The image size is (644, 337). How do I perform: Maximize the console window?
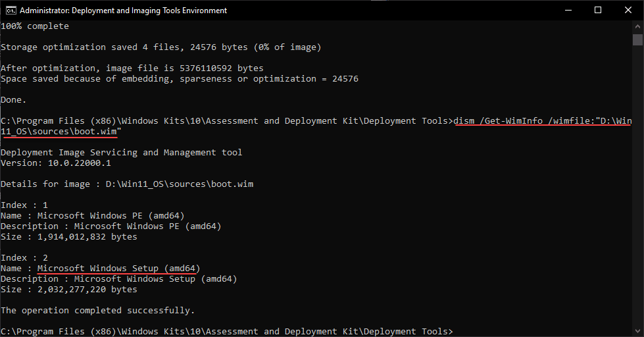click(598, 11)
